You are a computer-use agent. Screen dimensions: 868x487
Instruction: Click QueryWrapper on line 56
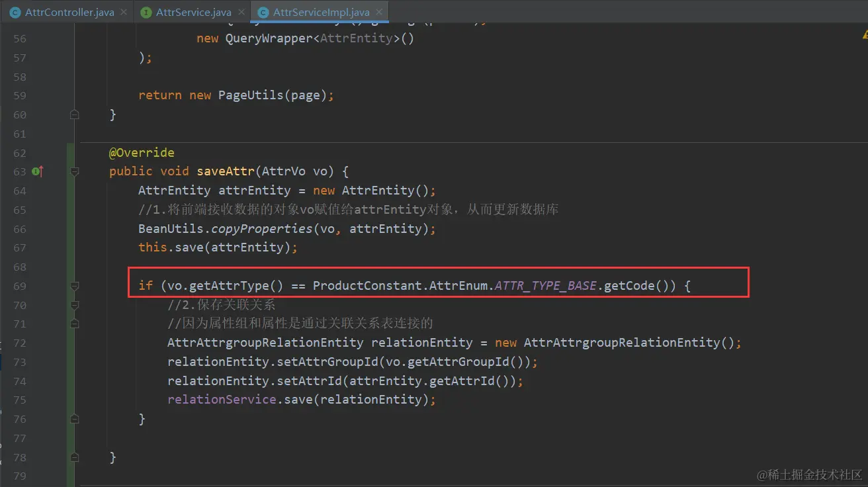269,38
